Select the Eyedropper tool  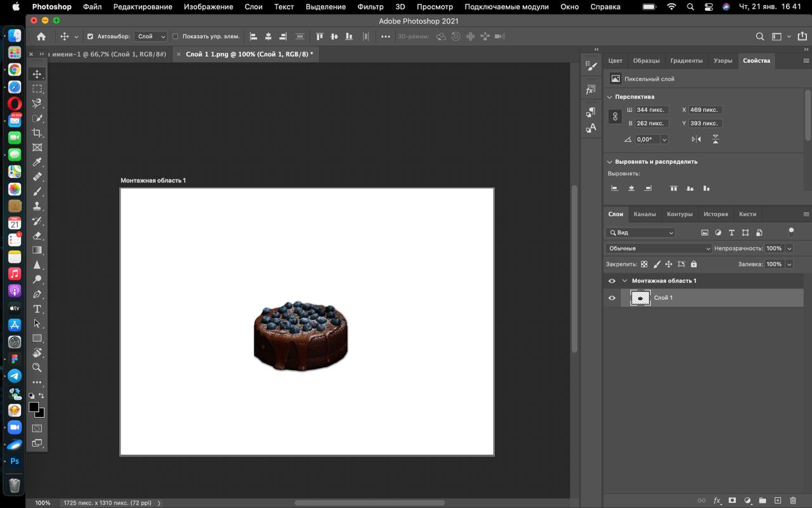pos(37,162)
